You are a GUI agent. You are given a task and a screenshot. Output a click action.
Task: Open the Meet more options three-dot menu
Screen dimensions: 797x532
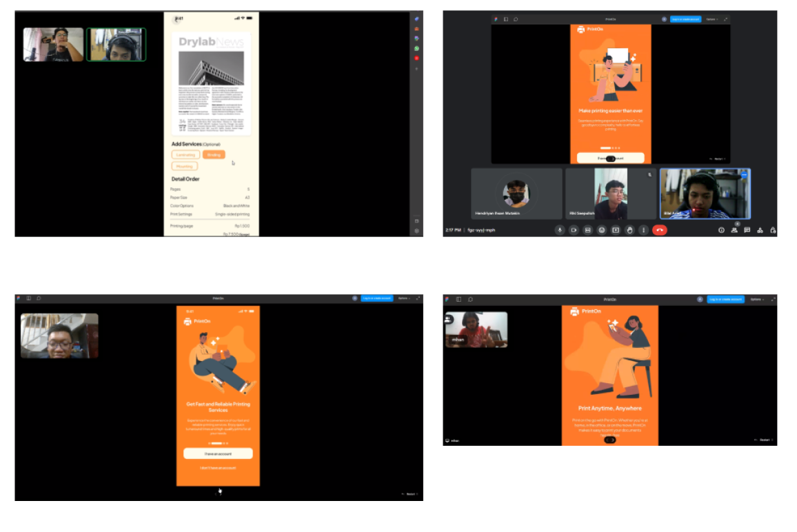(643, 230)
